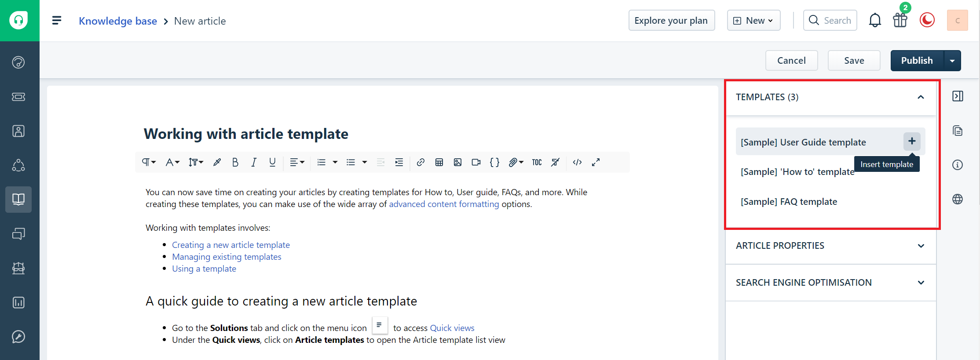This screenshot has width=980, height=360.
Task: Open the article info icon in side rail
Action: [x=958, y=165]
